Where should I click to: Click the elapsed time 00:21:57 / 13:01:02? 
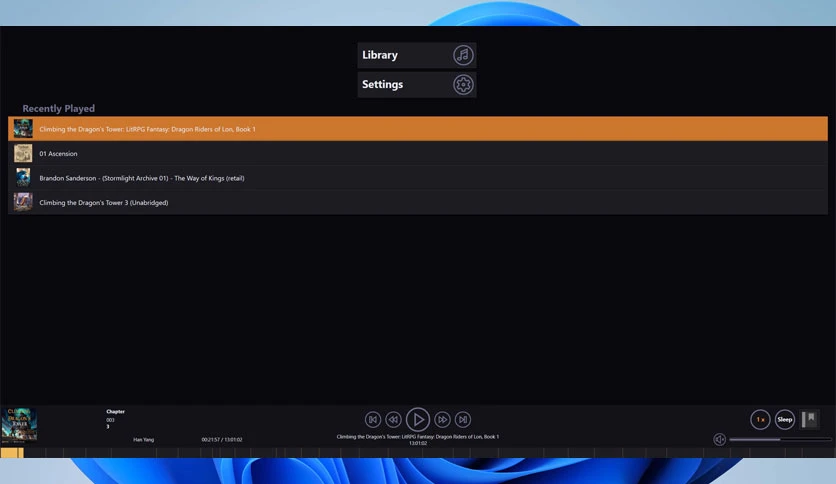tap(222, 440)
